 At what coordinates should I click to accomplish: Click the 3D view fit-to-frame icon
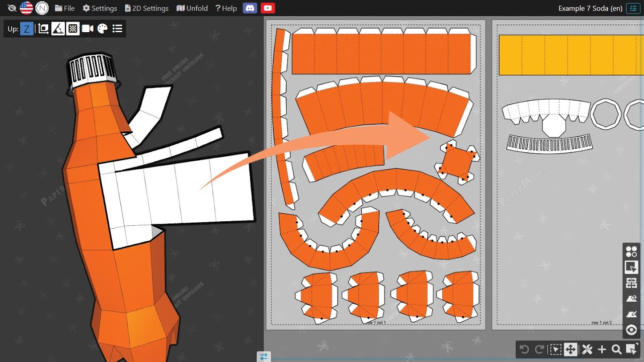(43, 29)
